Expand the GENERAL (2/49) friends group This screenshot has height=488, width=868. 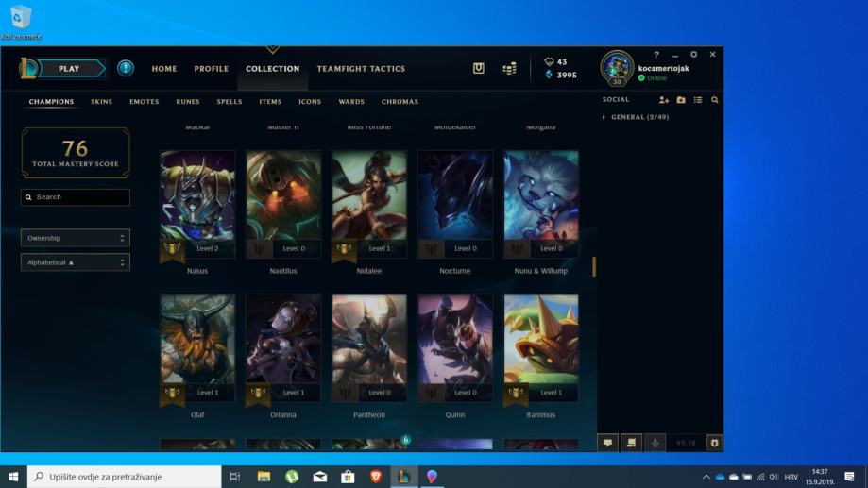[636, 117]
